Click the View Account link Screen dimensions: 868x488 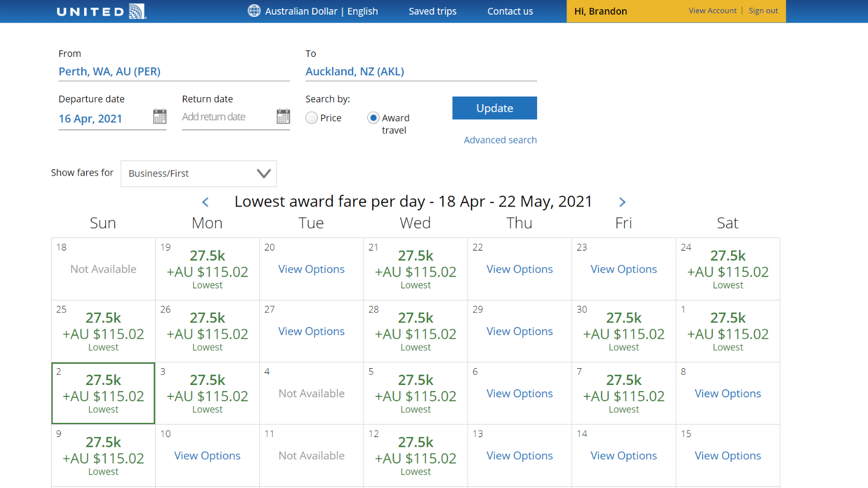pos(713,11)
